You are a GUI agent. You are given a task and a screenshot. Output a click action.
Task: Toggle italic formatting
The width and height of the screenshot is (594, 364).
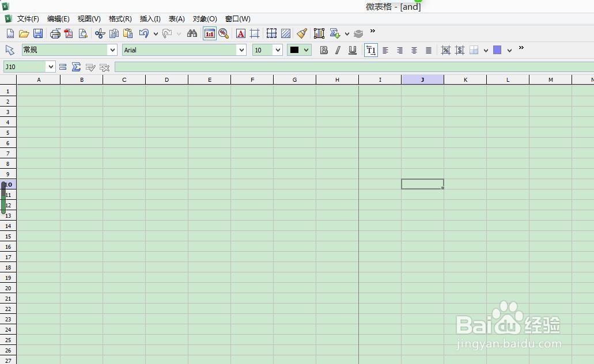point(338,50)
